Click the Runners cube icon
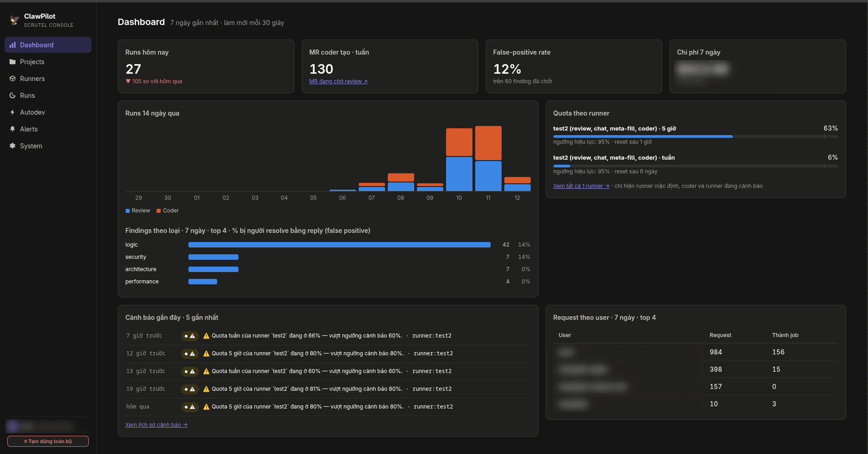The width and height of the screenshot is (868, 454). click(x=12, y=79)
